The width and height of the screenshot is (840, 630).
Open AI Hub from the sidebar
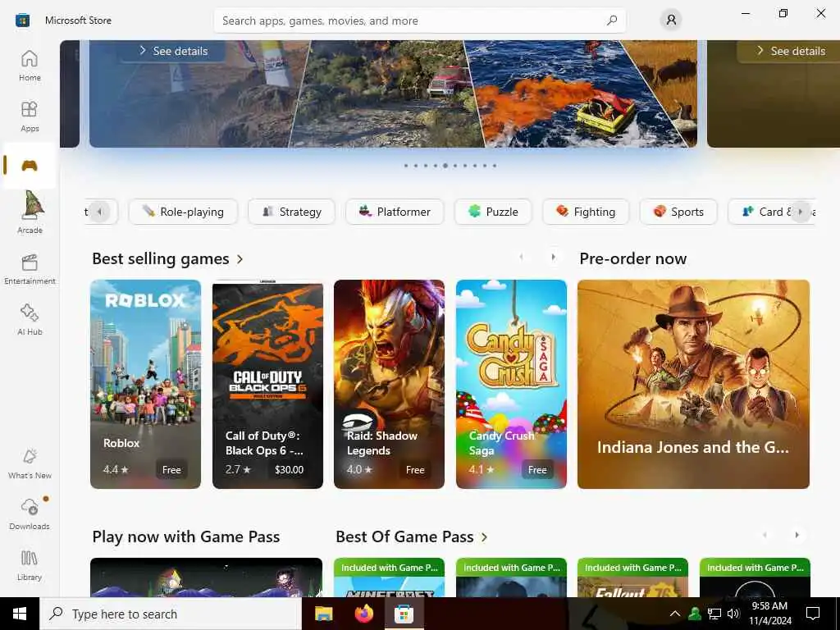coord(30,320)
